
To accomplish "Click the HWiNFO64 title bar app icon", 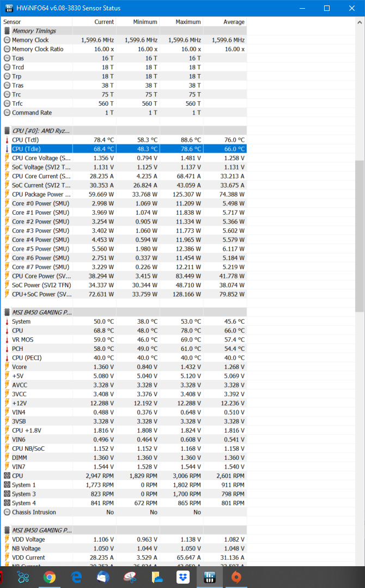I will click(9, 8).
